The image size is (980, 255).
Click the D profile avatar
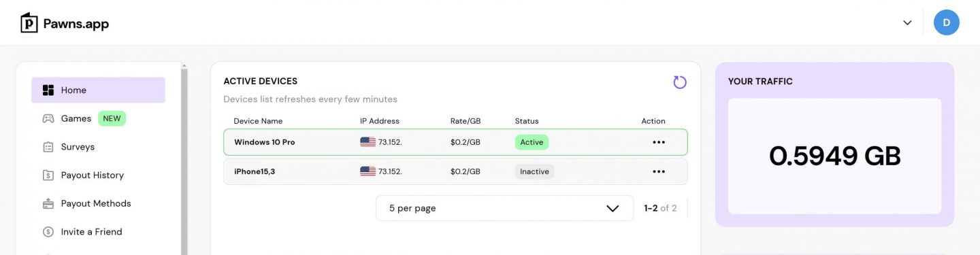coord(947,22)
